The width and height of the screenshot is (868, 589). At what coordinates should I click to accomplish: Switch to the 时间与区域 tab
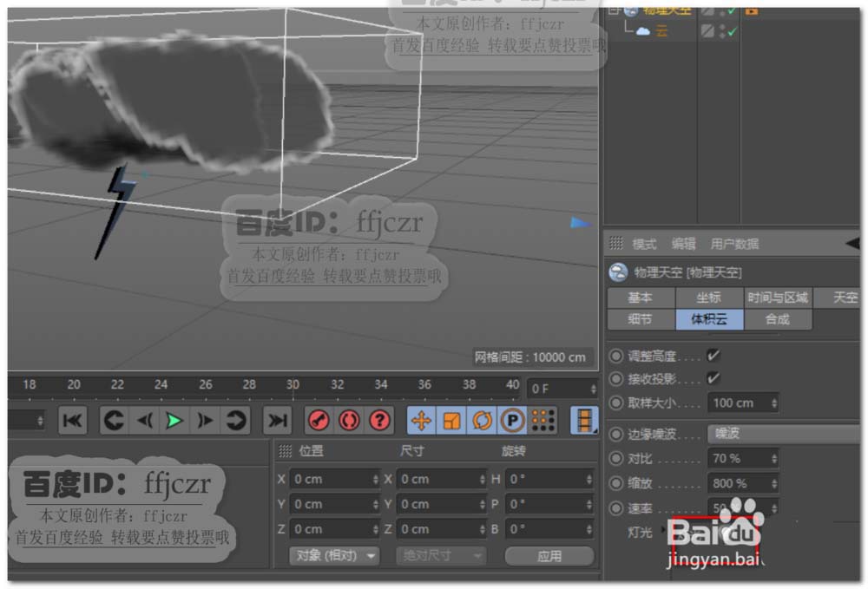(x=778, y=298)
